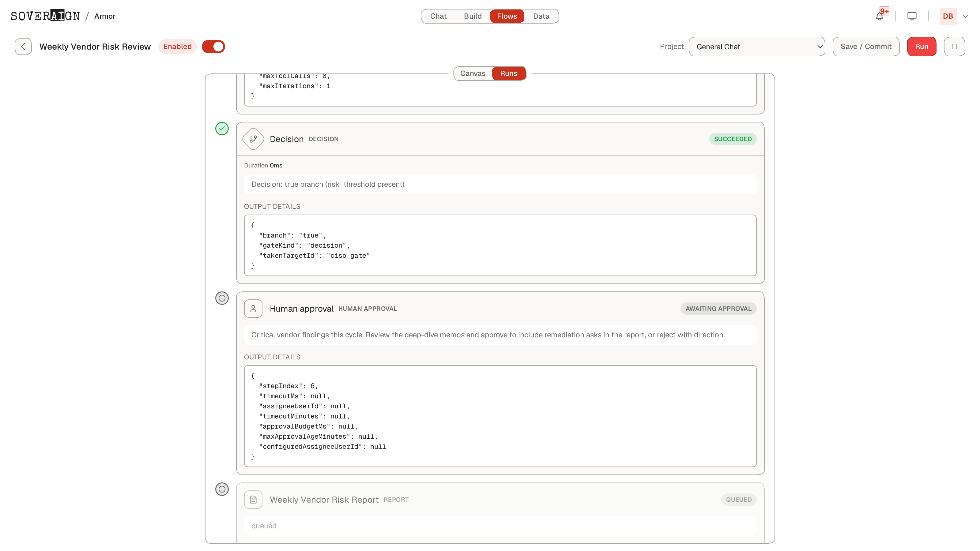Click the Decision branch icon
Viewport: 980px width, 551px height.
(x=253, y=139)
